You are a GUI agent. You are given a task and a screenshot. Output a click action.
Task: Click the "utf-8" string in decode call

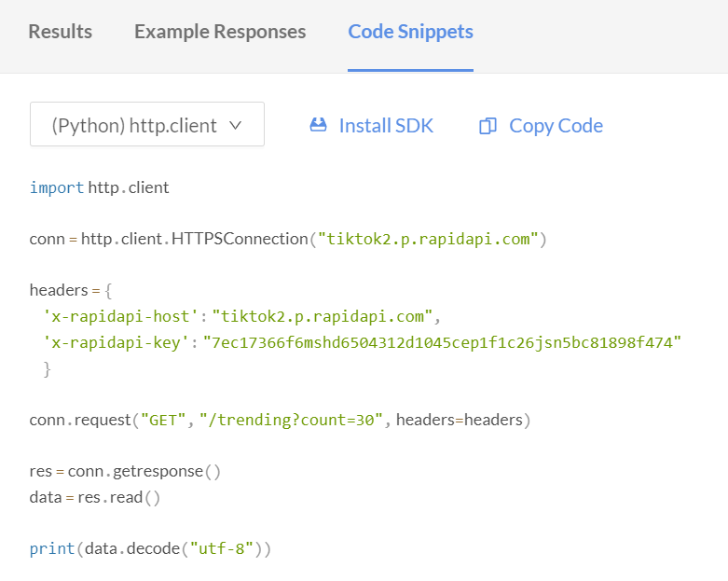click(x=222, y=549)
